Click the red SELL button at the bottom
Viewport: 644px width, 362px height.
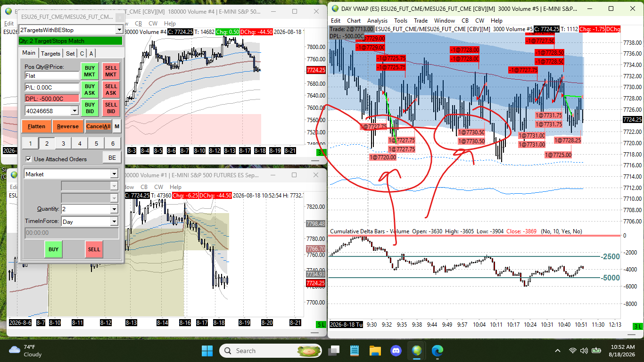[94, 249]
